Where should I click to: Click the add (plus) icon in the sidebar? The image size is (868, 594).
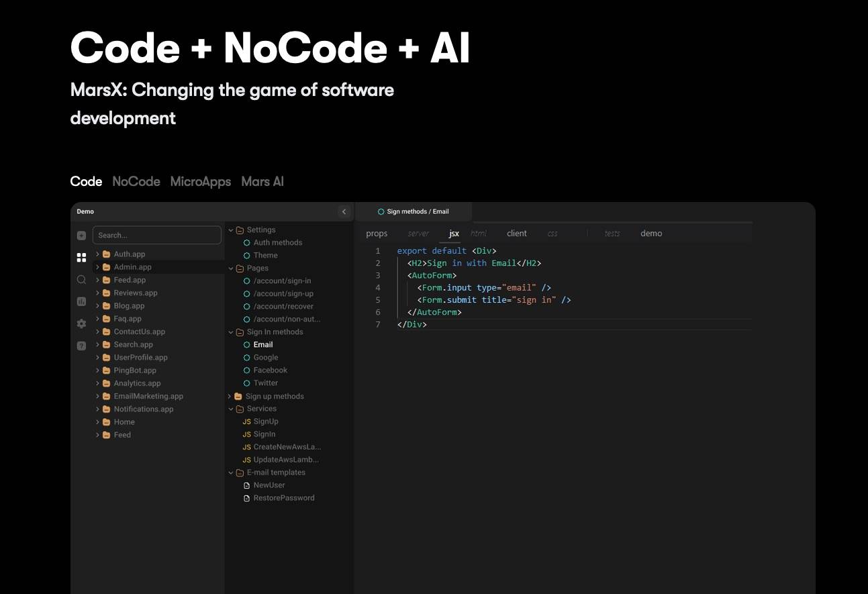[x=81, y=236]
